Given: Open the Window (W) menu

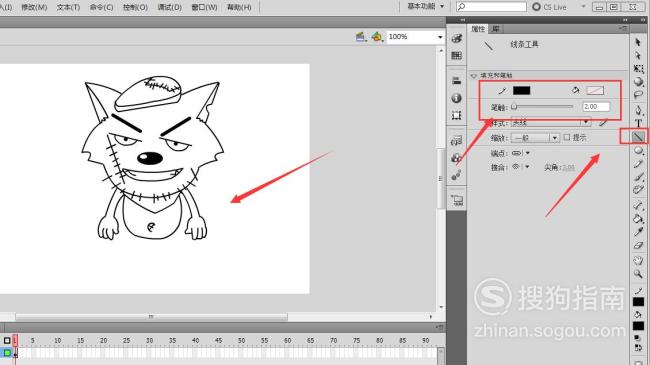Looking at the screenshot, I should click(204, 7).
